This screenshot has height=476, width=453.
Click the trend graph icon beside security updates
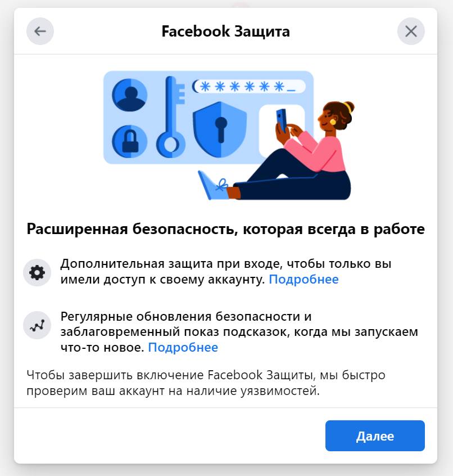point(37,325)
